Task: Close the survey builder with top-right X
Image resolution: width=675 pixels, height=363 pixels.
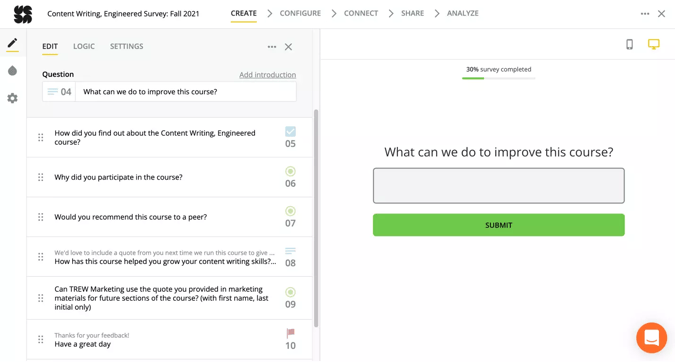Action: tap(661, 14)
